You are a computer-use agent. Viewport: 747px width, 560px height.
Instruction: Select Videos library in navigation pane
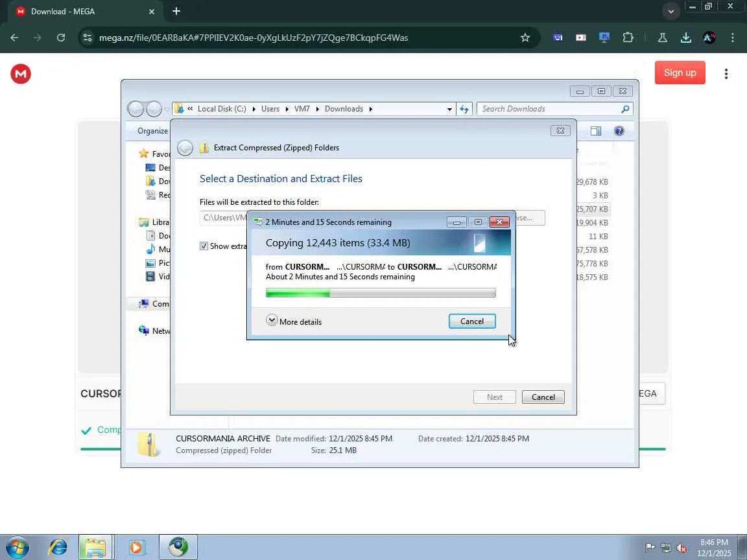click(x=158, y=277)
